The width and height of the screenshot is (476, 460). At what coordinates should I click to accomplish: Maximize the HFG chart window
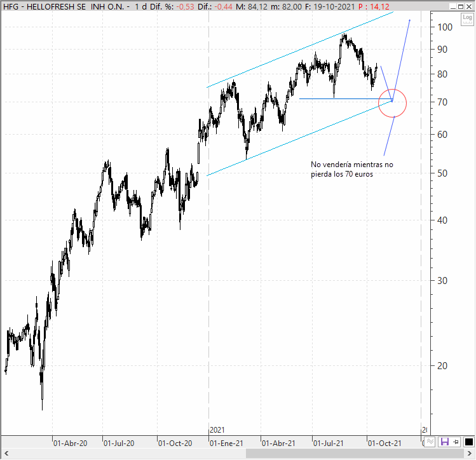pyautogui.click(x=461, y=6)
